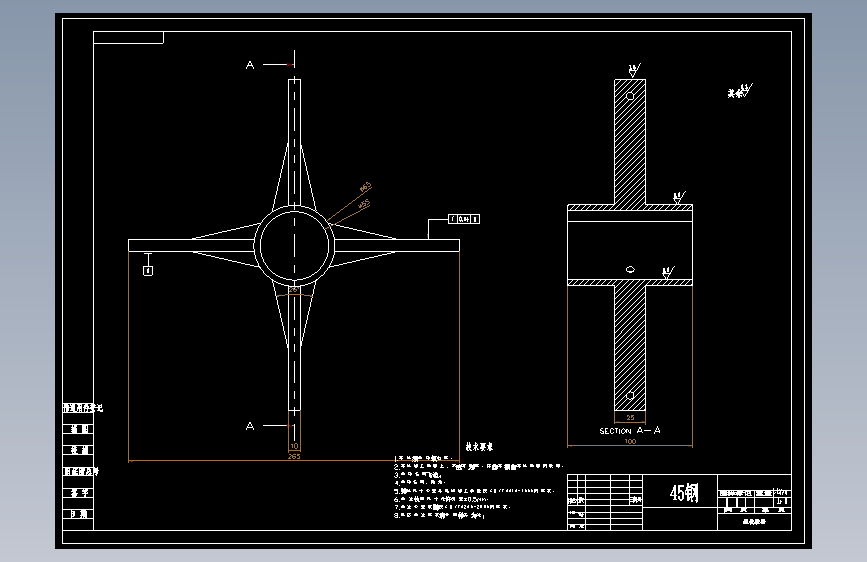867x562 pixels.
Task: Select the roughness symbol on the hub's upper flange
Action: pyautogui.click(x=678, y=197)
